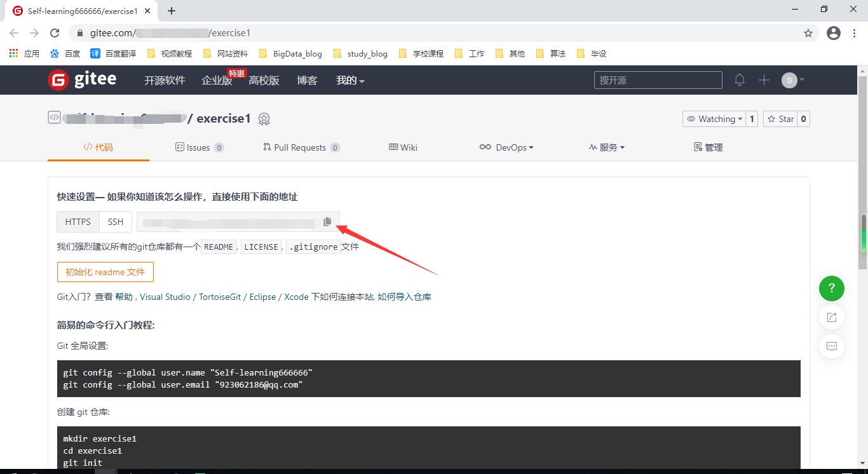Click the lock icon in the address bar

80,33
